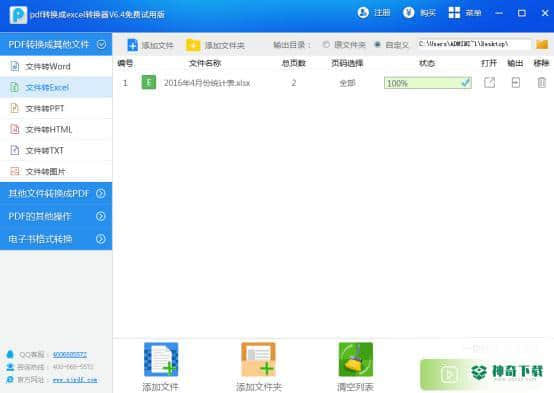Browse output folder with orange folder icon
This screenshot has height=393, width=554.
[542, 45]
